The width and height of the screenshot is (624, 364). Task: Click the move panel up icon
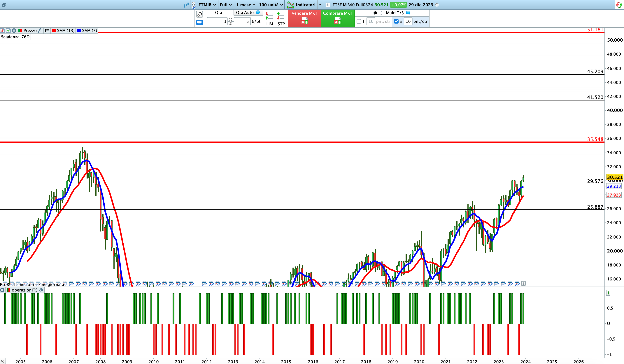coord(8,30)
